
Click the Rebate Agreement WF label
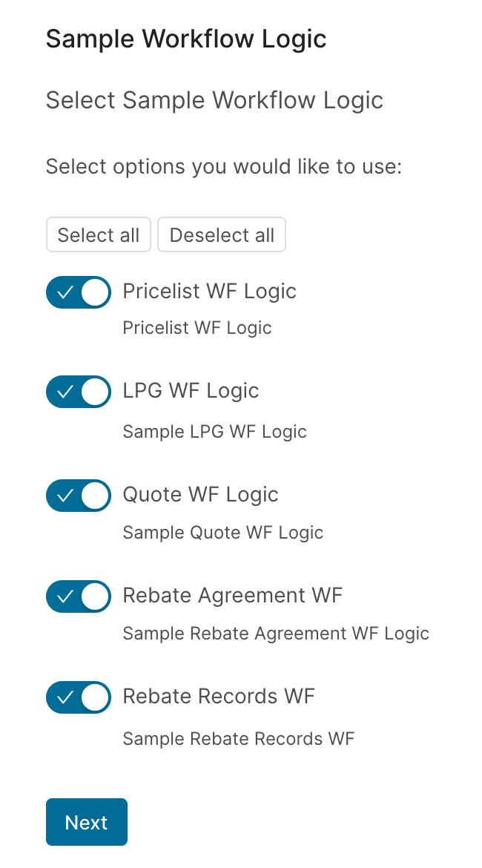click(x=233, y=596)
